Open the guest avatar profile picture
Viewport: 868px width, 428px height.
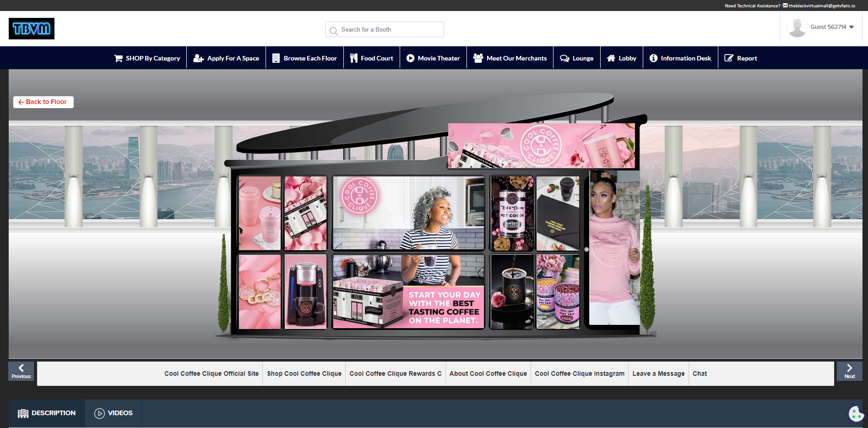point(797,27)
